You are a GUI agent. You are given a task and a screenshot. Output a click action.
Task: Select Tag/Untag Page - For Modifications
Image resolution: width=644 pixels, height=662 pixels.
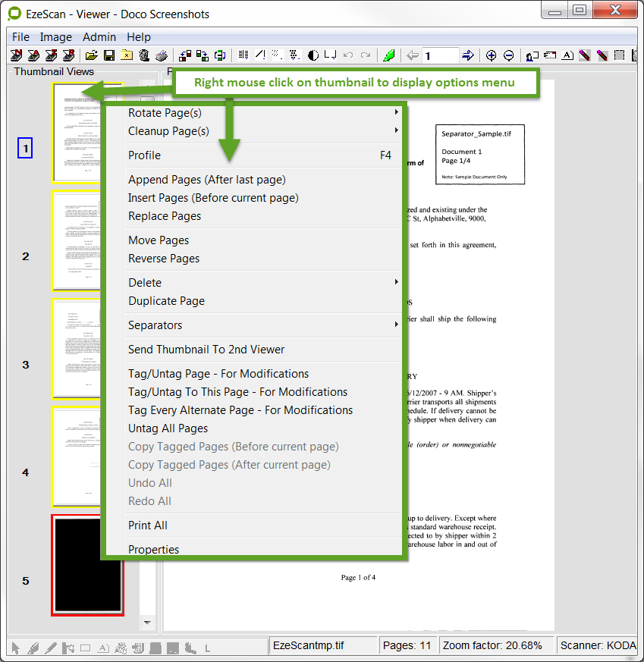218,374
